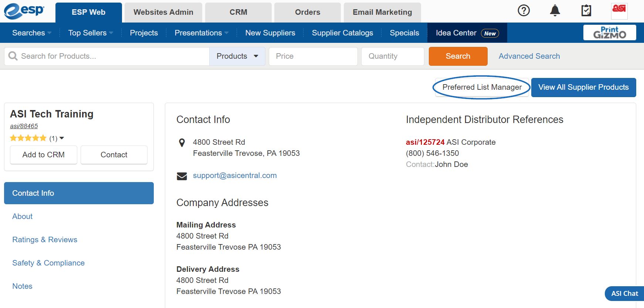Click the Mailing Address label
The width and height of the screenshot is (644, 308).
tap(206, 225)
